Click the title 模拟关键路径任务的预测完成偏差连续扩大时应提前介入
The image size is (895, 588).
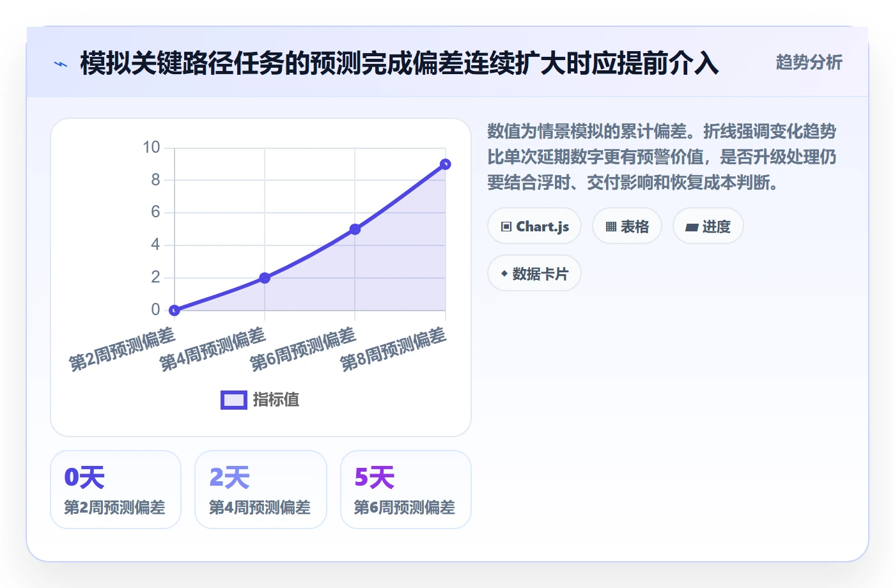tap(400, 63)
